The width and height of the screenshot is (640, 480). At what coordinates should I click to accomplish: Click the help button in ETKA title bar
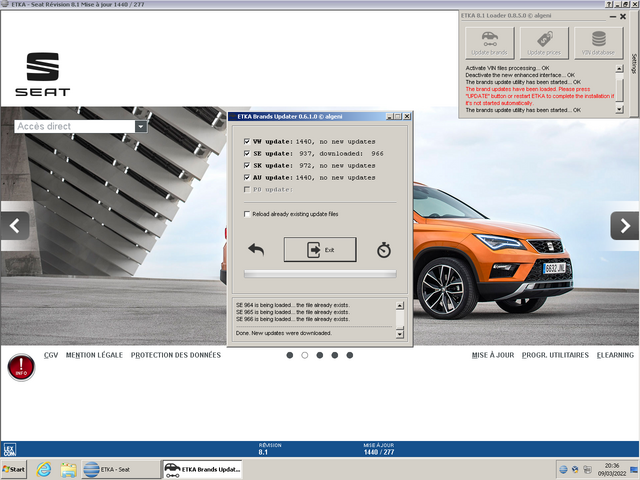(609, 4)
